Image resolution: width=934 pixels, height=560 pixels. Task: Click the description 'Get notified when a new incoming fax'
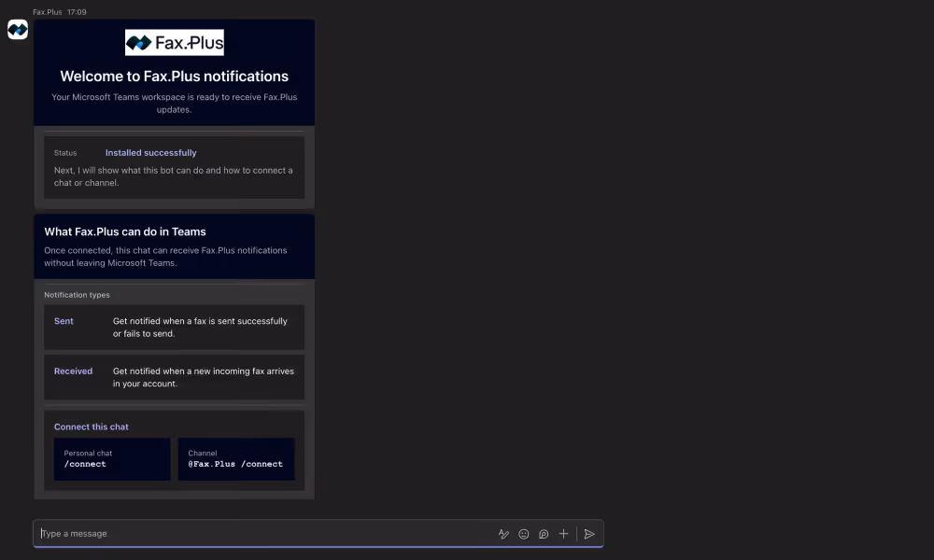tap(189, 371)
